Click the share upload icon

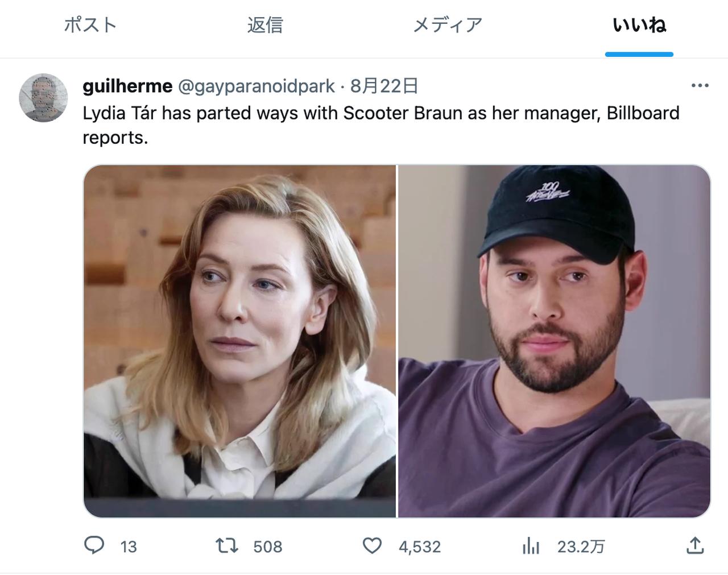(x=695, y=546)
